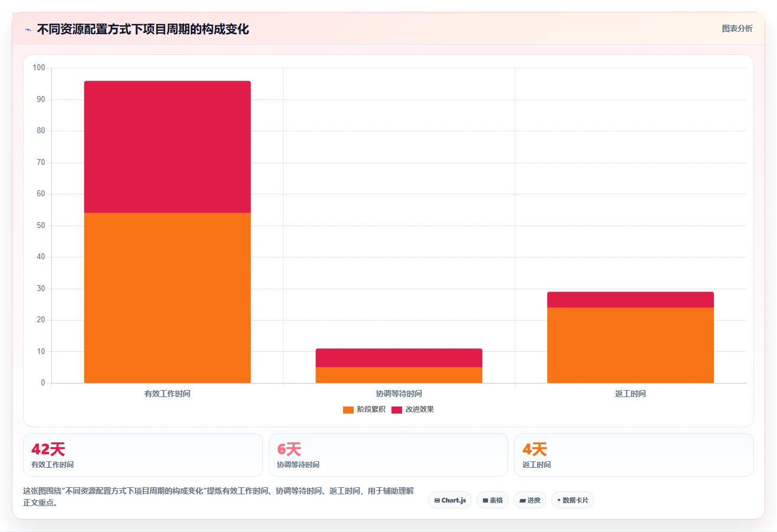Click the red bar segment for 有效工作时间

tap(167, 147)
